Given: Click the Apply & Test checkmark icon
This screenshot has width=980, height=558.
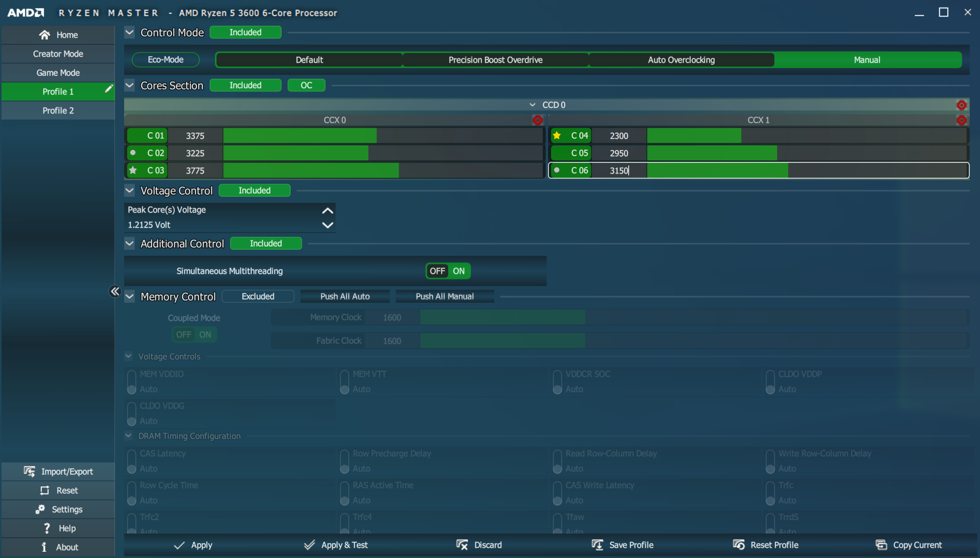Looking at the screenshot, I should [309, 545].
